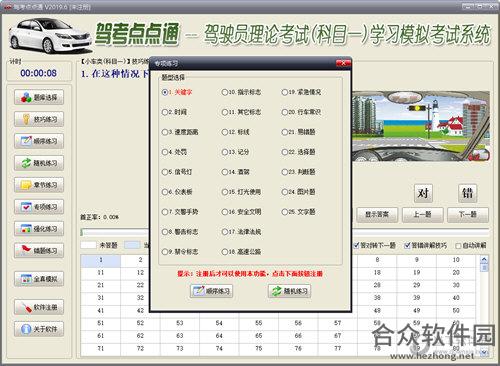Start 顺序练习 from the left sidebar
Viewport: 500px width, 366px height.
coord(39,141)
